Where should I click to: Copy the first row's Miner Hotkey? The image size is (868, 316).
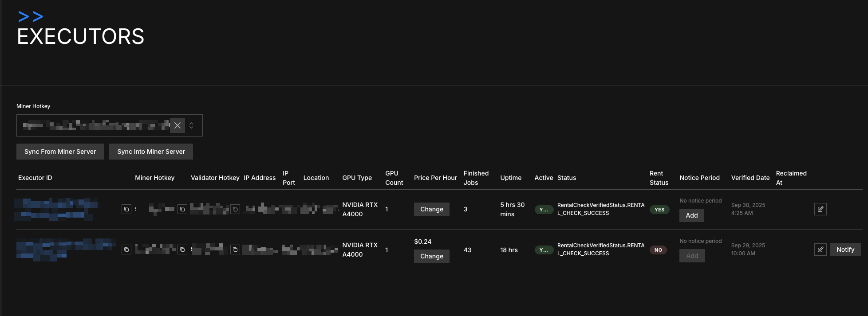tap(182, 209)
